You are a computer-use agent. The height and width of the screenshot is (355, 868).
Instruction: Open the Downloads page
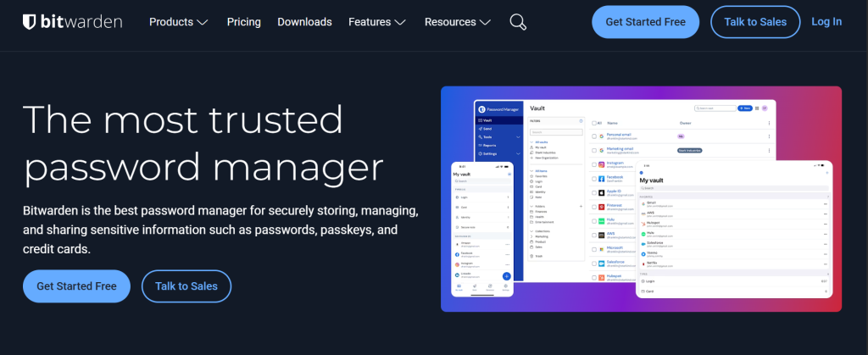pos(304,22)
